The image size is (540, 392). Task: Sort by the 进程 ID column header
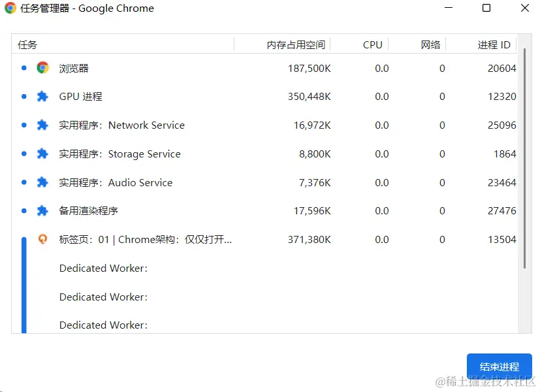click(494, 45)
